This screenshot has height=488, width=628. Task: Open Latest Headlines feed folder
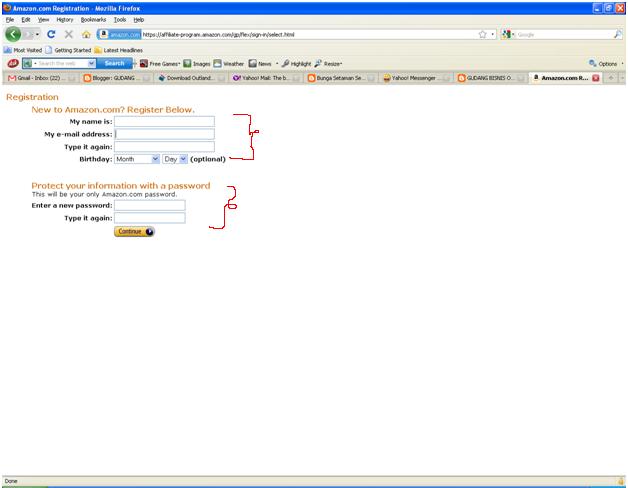(119, 50)
